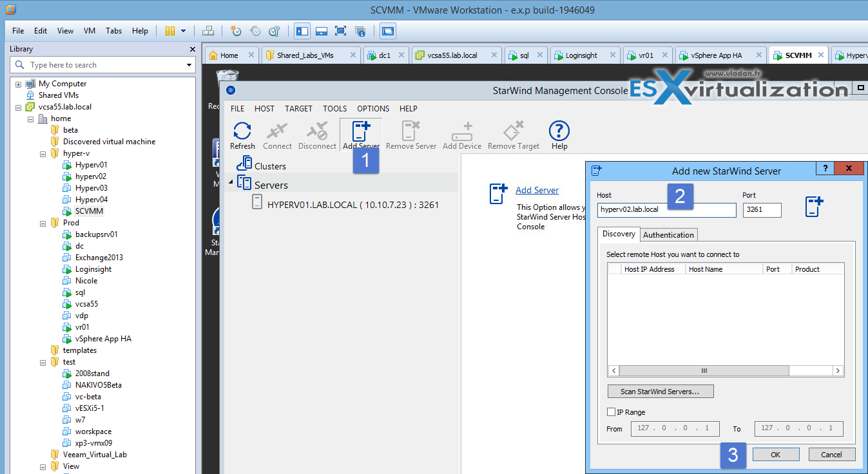Open the Tabs menu

click(114, 30)
